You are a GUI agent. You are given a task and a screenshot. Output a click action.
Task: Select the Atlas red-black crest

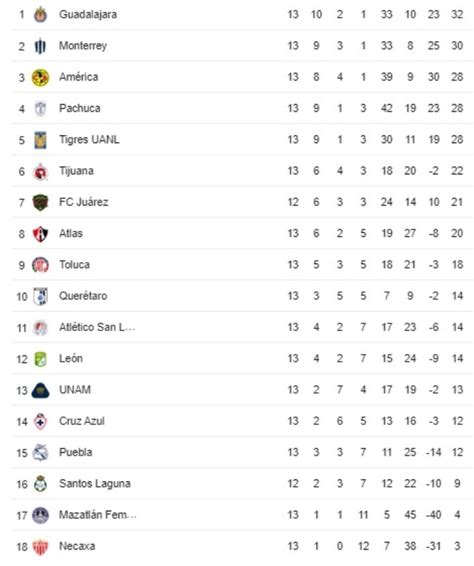coord(40,234)
